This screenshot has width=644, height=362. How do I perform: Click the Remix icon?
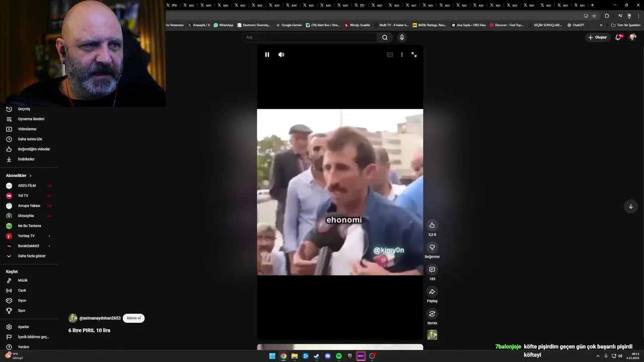point(432,314)
